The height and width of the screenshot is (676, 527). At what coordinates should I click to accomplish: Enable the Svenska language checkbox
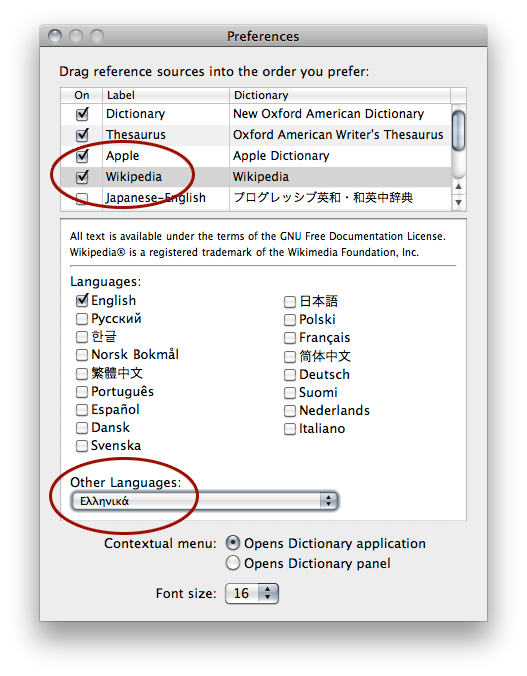tap(82, 446)
